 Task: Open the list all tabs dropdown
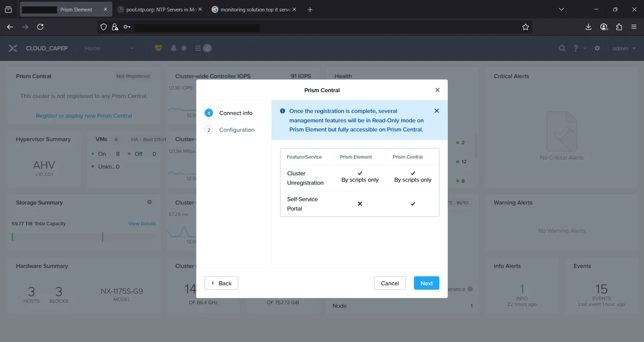point(561,9)
